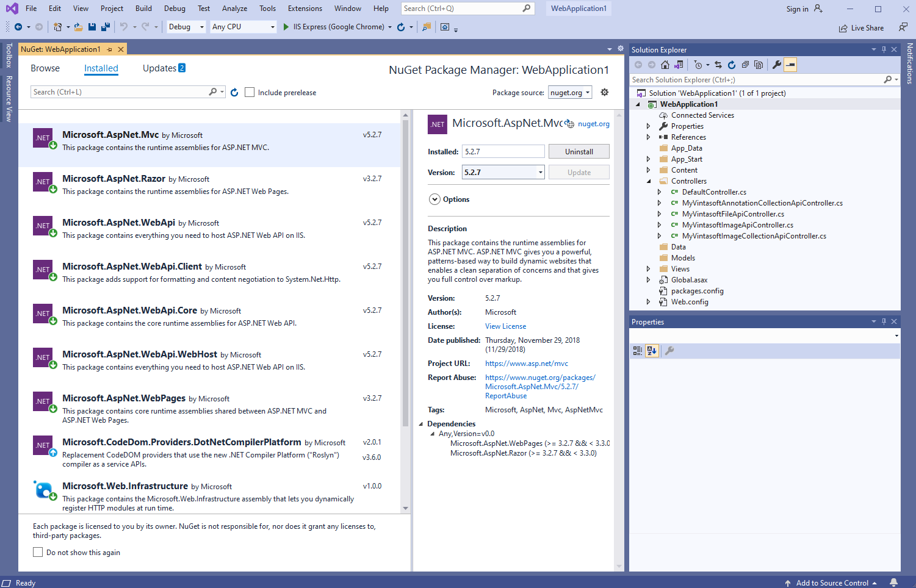Open the Extensions menu
This screenshot has width=916, height=588.
coord(305,9)
